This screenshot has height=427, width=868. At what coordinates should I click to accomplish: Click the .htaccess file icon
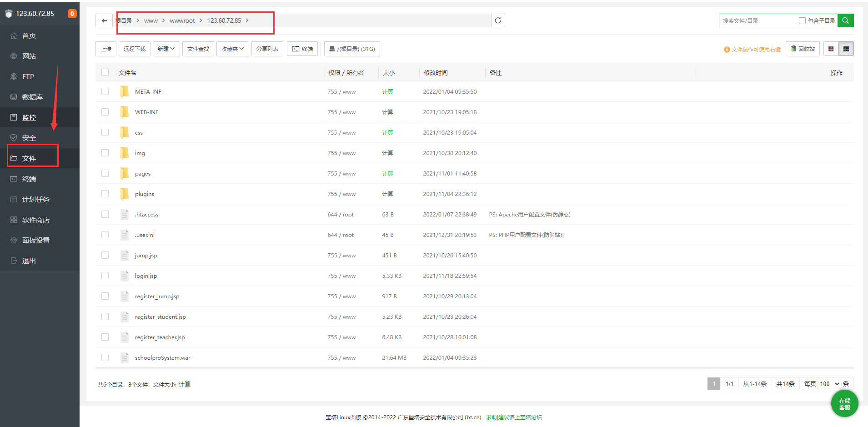[125, 214]
